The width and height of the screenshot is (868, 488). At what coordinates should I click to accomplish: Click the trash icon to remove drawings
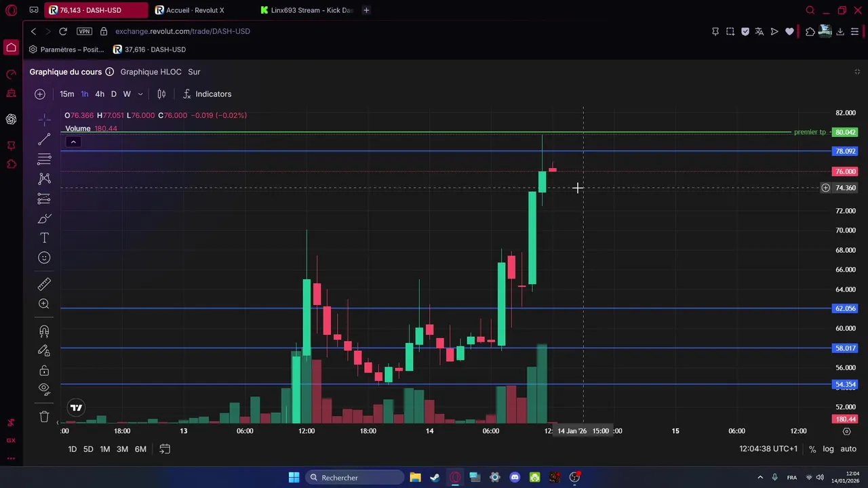[44, 417]
